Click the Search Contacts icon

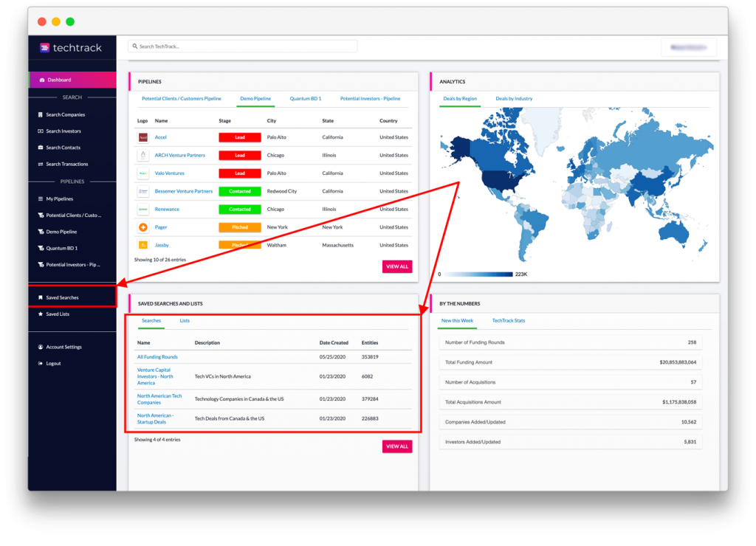(x=41, y=148)
